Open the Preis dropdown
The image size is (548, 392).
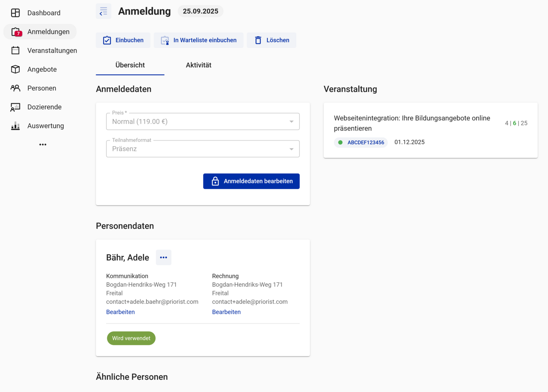(203, 122)
